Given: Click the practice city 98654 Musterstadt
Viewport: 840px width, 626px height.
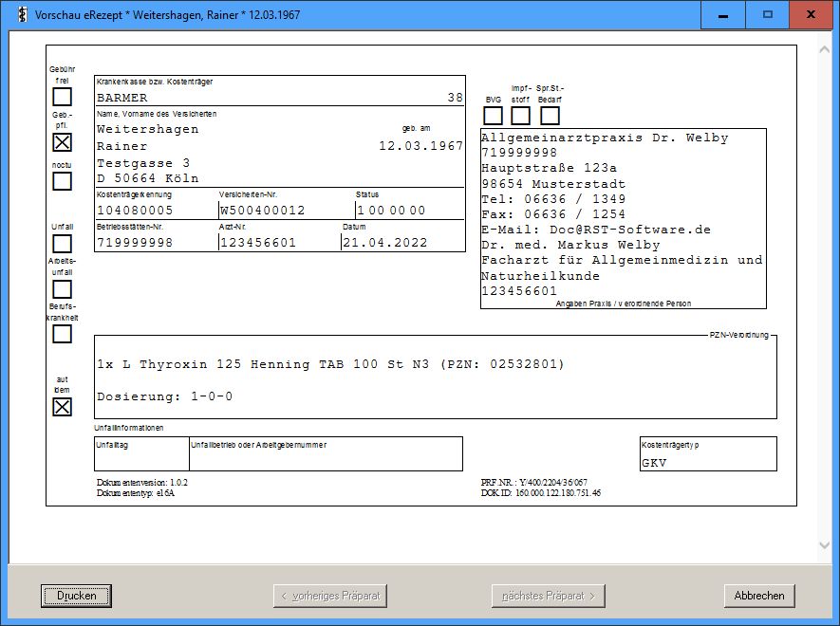Looking at the screenshot, I should pos(553,184).
